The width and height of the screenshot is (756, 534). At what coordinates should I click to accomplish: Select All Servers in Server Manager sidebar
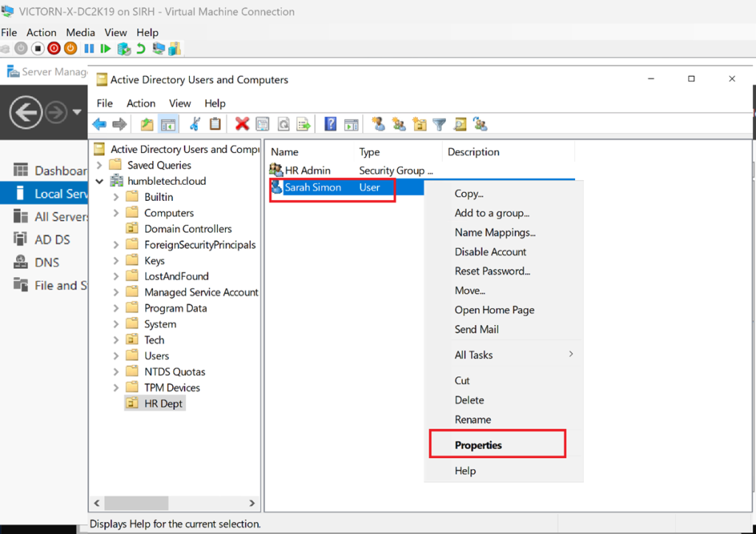(x=44, y=216)
